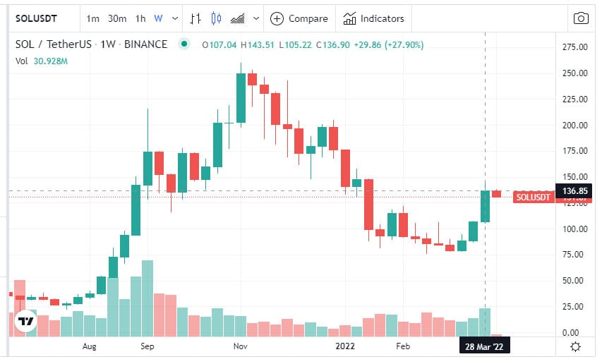Switch to the 30m timeframe
602x364 pixels.
click(117, 18)
